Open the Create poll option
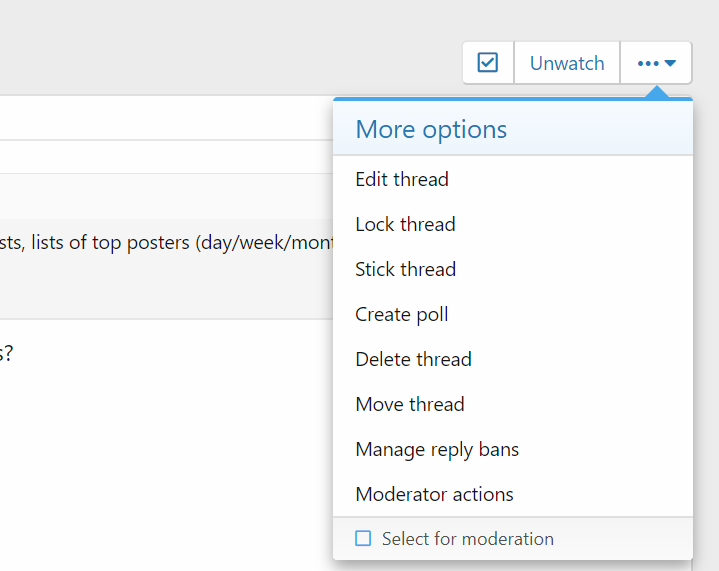This screenshot has width=719, height=571. click(x=401, y=315)
